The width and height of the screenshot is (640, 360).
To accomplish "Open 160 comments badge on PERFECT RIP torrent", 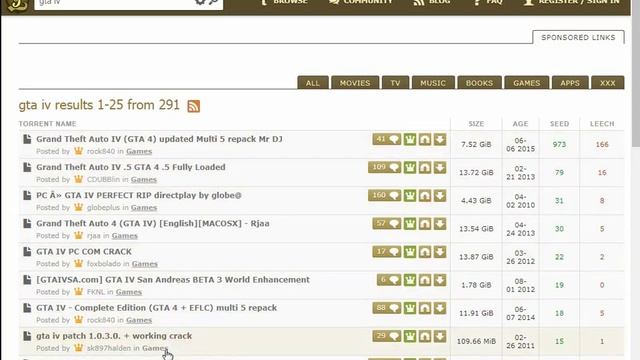I will (384, 196).
